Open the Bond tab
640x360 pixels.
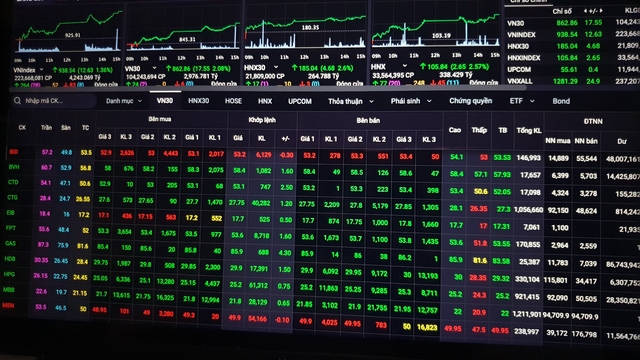[561, 101]
